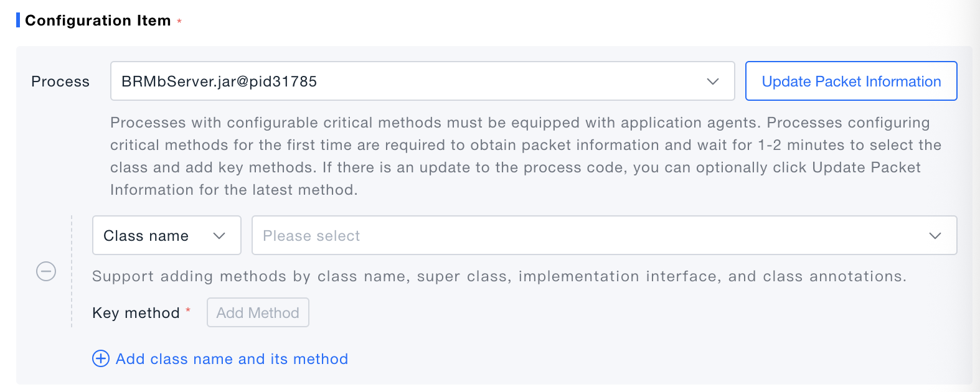Viewport: 980px width, 392px height.
Task: Click the "Support adding methods" hint text
Action: [498, 276]
